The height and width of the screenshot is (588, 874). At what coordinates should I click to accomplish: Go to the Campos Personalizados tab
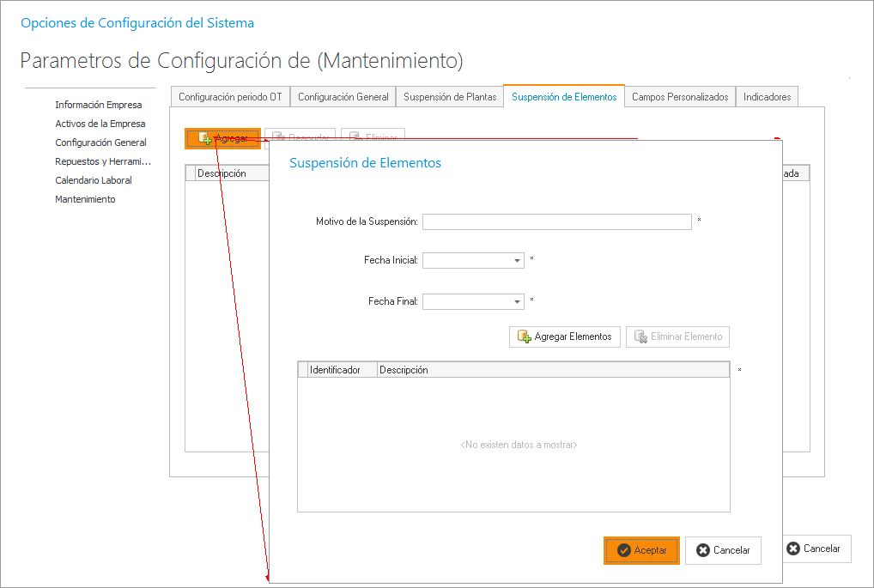(680, 97)
